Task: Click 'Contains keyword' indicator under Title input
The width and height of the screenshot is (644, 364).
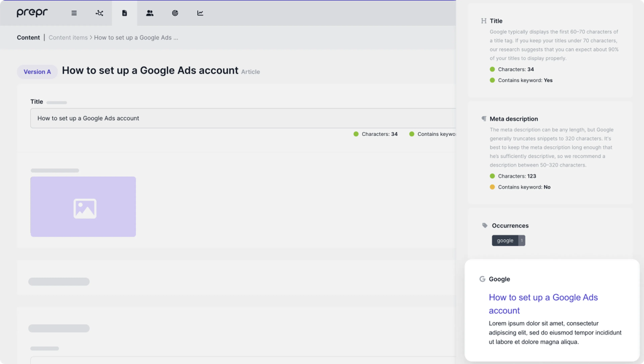Action: pyautogui.click(x=432, y=134)
